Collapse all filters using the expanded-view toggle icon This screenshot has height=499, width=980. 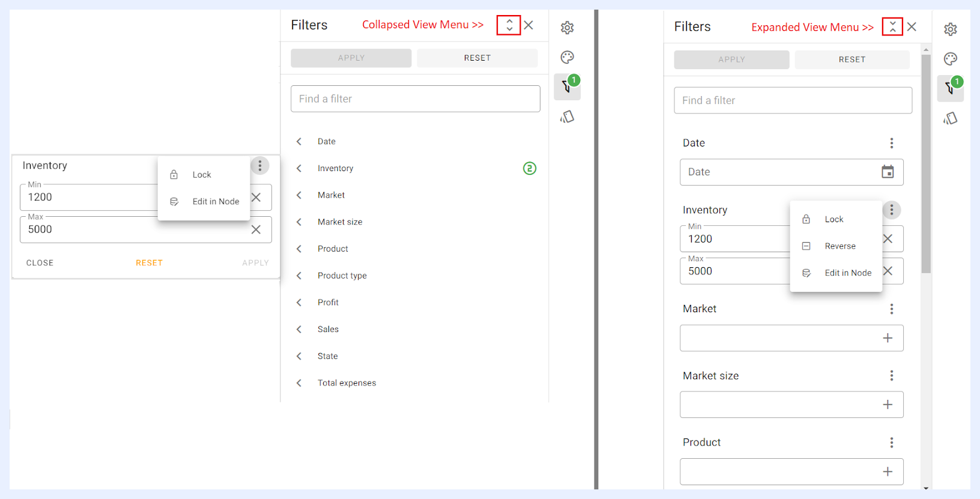click(x=893, y=27)
